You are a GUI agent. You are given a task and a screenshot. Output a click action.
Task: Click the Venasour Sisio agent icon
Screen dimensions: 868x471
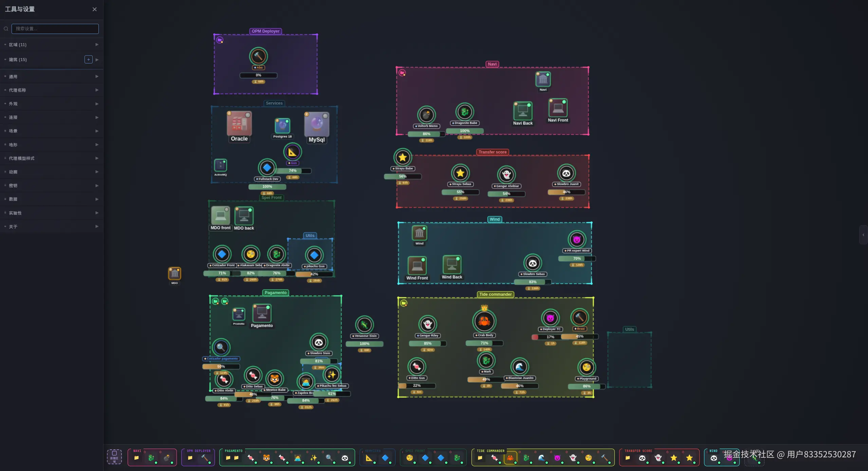364,325
